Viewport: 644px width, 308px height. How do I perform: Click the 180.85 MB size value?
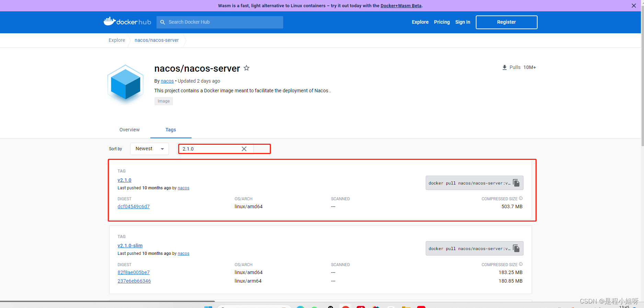510,281
